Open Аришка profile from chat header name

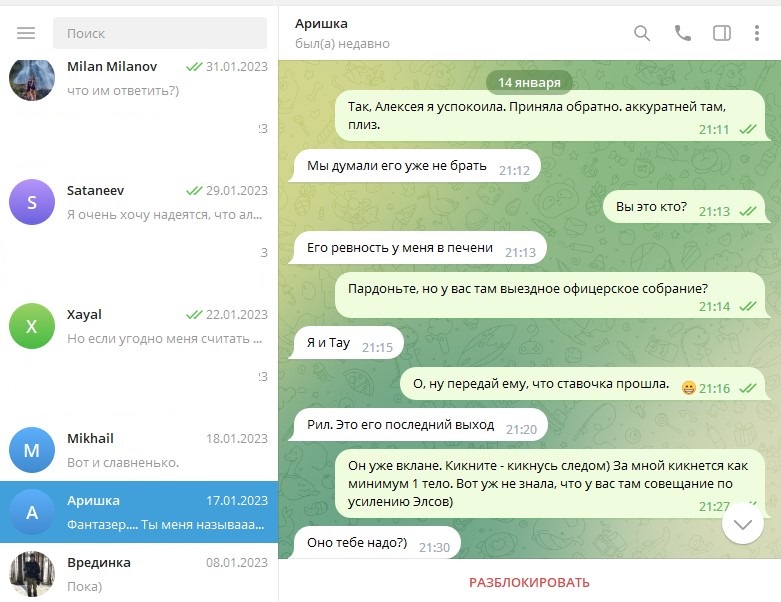point(322,23)
